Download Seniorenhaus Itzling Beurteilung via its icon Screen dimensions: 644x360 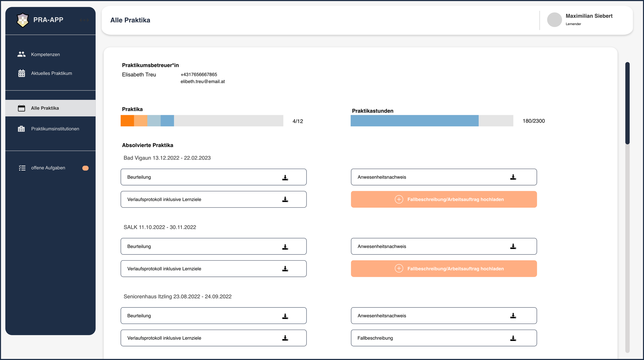coord(285,316)
